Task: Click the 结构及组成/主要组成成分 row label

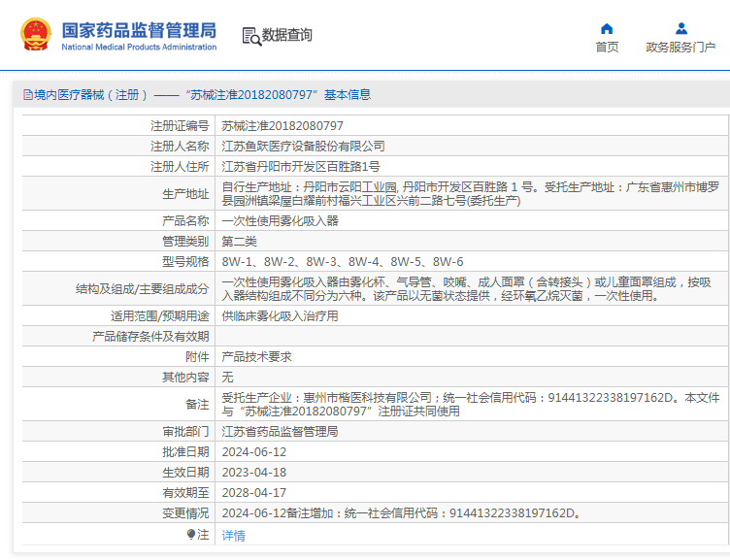Action: [142, 288]
